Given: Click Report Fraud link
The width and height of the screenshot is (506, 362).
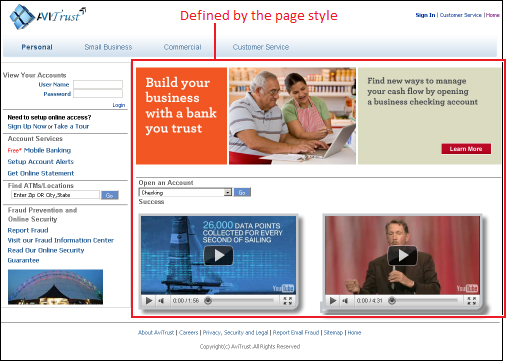Looking at the screenshot, I should click(x=28, y=230).
